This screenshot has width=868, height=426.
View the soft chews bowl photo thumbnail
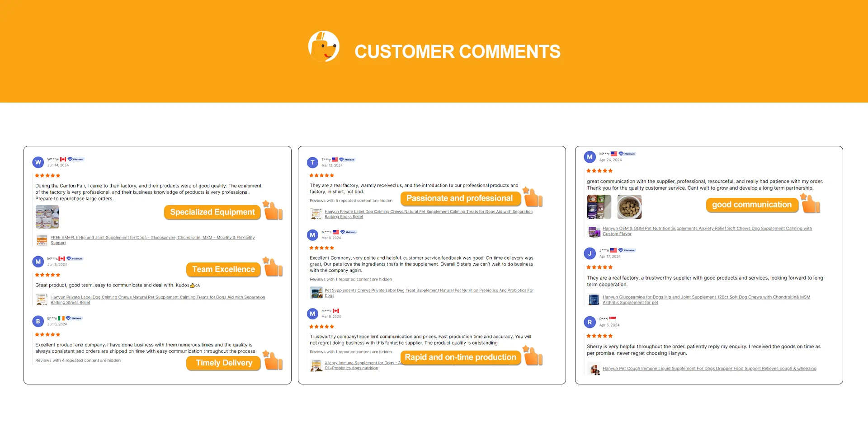pos(629,207)
